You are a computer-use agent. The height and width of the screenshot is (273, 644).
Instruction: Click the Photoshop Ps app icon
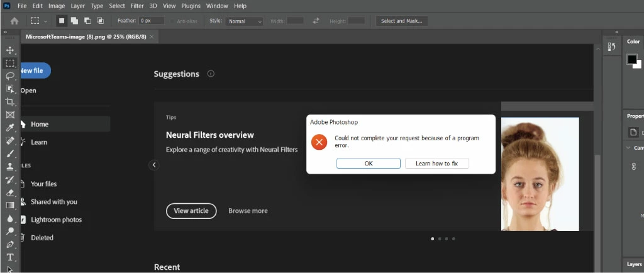pyautogui.click(x=6, y=6)
